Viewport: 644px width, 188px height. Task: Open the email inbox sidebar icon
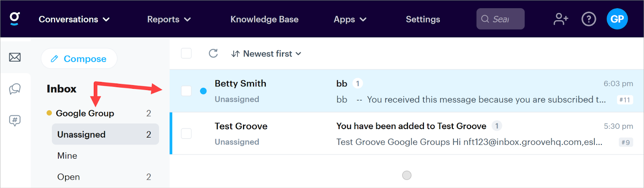(x=15, y=57)
